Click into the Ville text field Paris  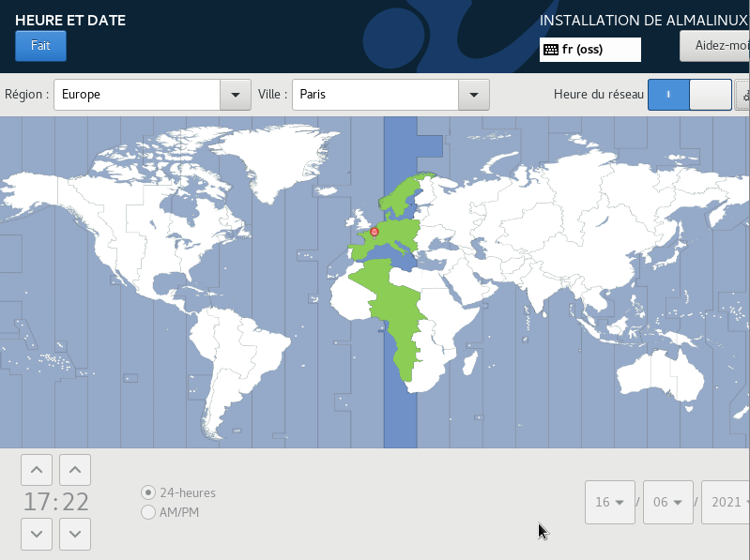(x=375, y=95)
